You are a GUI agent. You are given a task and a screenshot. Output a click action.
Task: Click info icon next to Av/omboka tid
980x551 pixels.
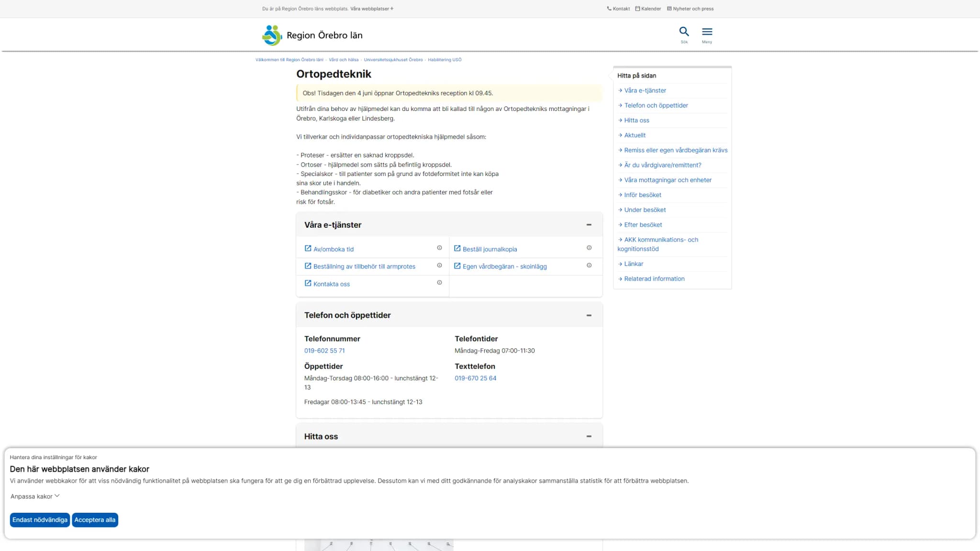point(439,248)
